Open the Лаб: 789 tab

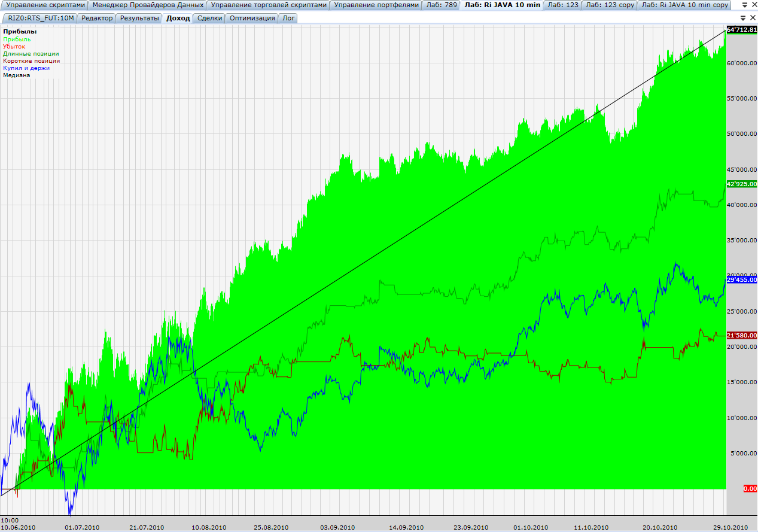pyautogui.click(x=442, y=5)
